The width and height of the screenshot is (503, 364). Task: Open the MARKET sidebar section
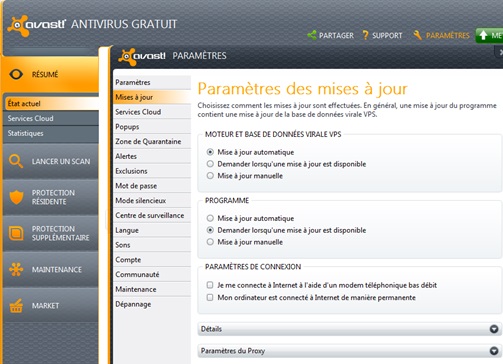(x=51, y=306)
